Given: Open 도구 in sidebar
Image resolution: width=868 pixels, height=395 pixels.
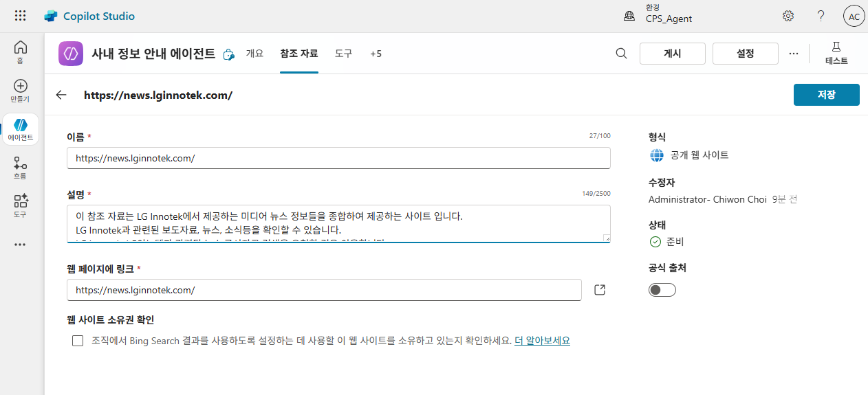Looking at the screenshot, I should tap(21, 205).
